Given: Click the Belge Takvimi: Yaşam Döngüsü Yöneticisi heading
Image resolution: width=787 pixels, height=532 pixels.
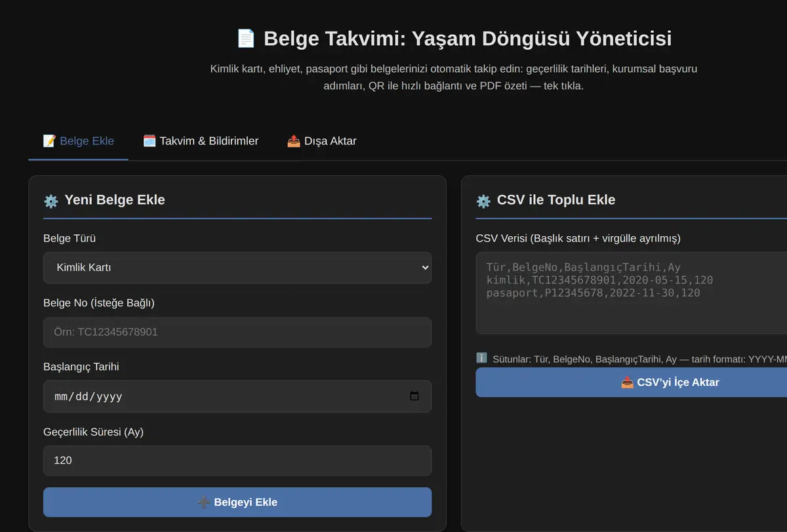Looking at the screenshot, I should [468, 39].
